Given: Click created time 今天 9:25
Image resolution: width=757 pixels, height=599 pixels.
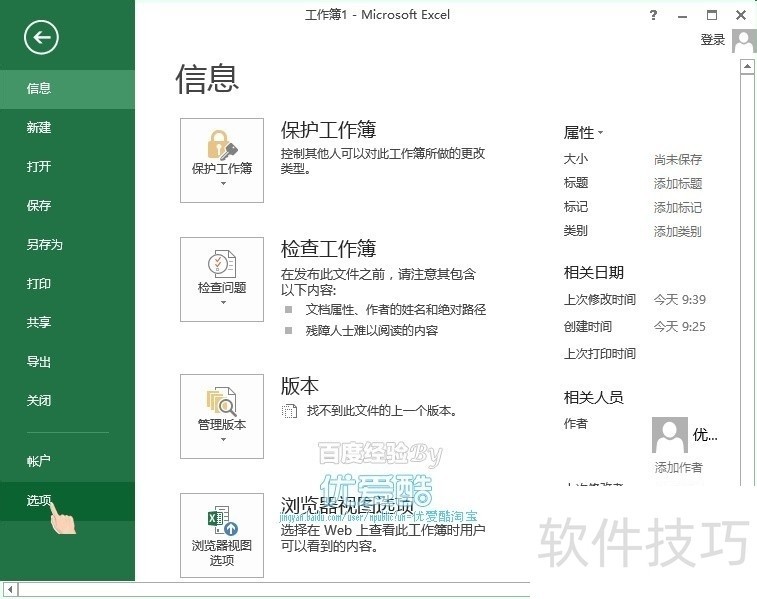Looking at the screenshot, I should 680,327.
